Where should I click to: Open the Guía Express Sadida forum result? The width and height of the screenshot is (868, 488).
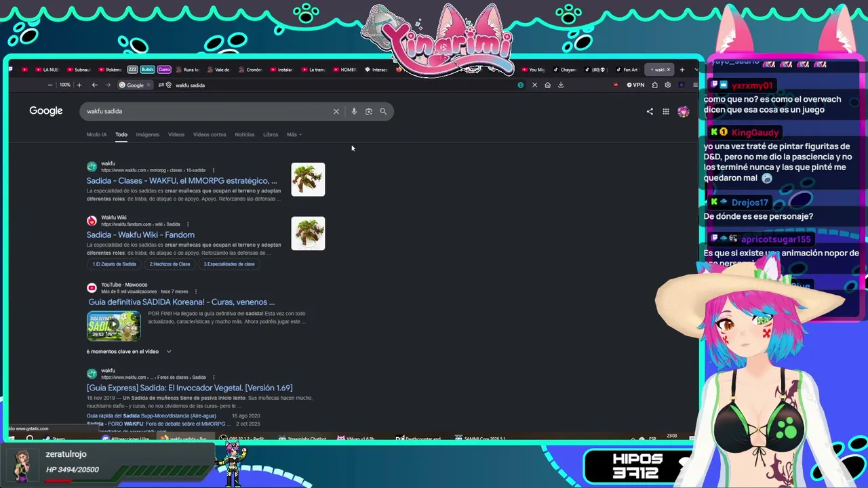coord(189,388)
